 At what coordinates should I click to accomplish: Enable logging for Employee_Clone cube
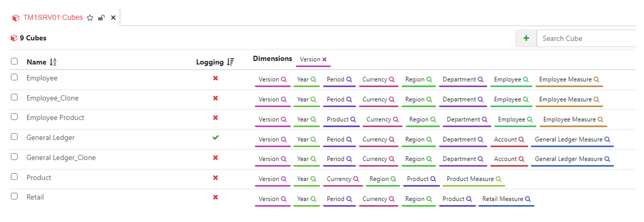click(215, 98)
